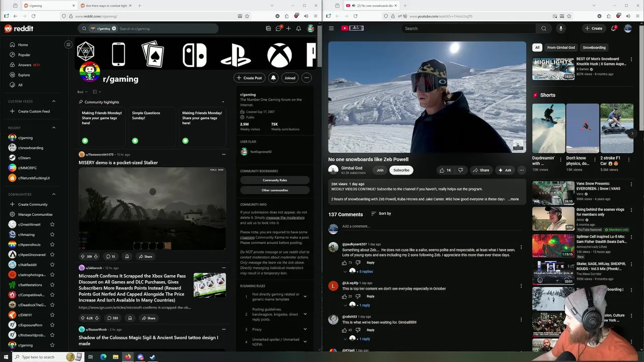
Task: Upvote the MISERY demo post
Action: click(x=83, y=256)
